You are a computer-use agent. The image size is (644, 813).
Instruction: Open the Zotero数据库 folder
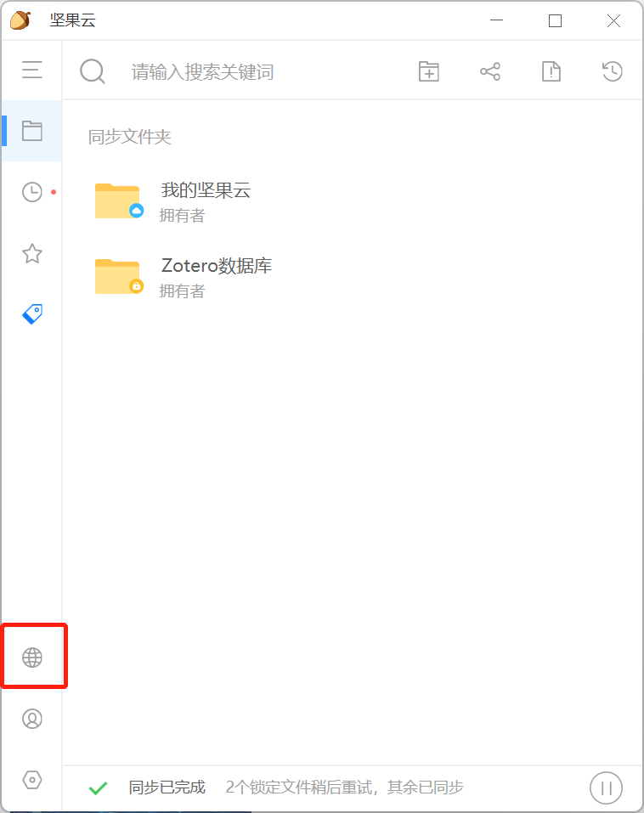click(216, 277)
